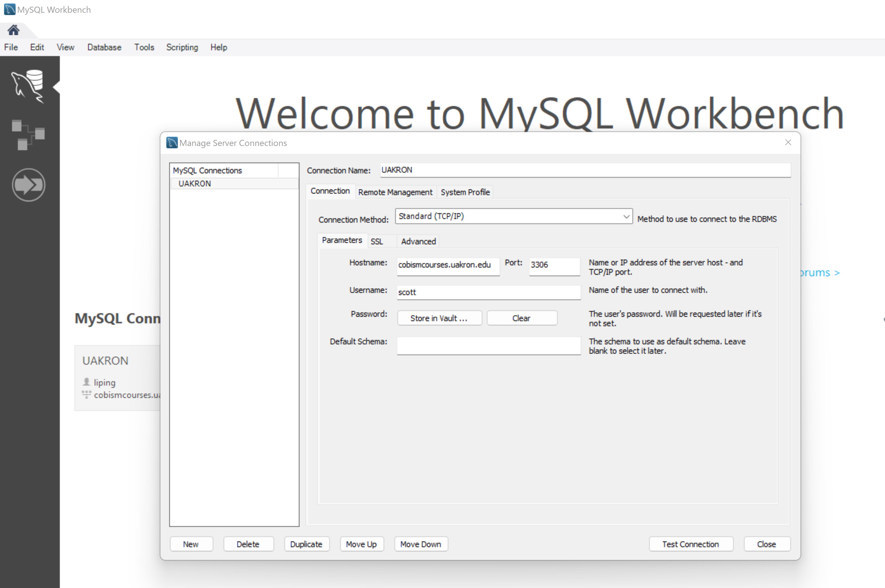The image size is (885, 588).
Task: Click Store in Vault button
Action: point(439,318)
